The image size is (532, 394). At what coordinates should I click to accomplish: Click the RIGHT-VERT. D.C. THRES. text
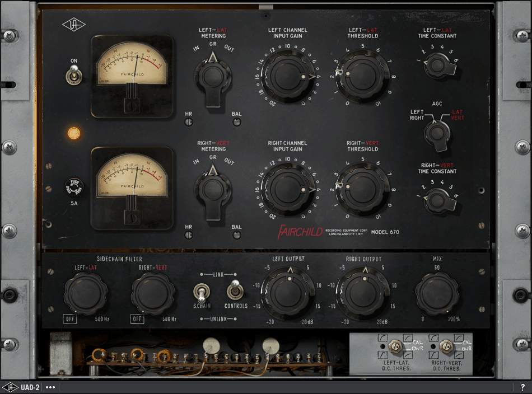point(446,365)
